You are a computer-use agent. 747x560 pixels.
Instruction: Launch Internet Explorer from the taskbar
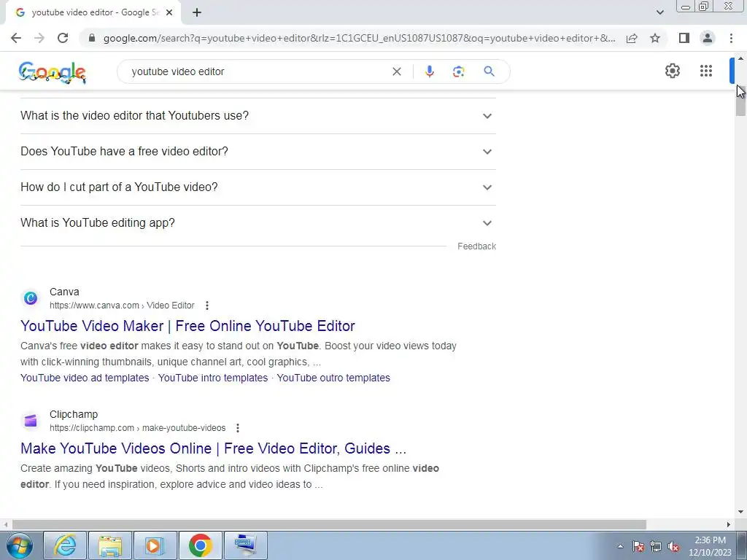click(65, 545)
